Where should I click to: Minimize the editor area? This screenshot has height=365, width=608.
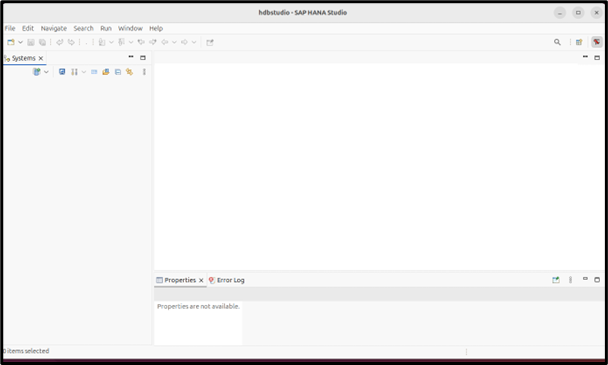[585, 57]
